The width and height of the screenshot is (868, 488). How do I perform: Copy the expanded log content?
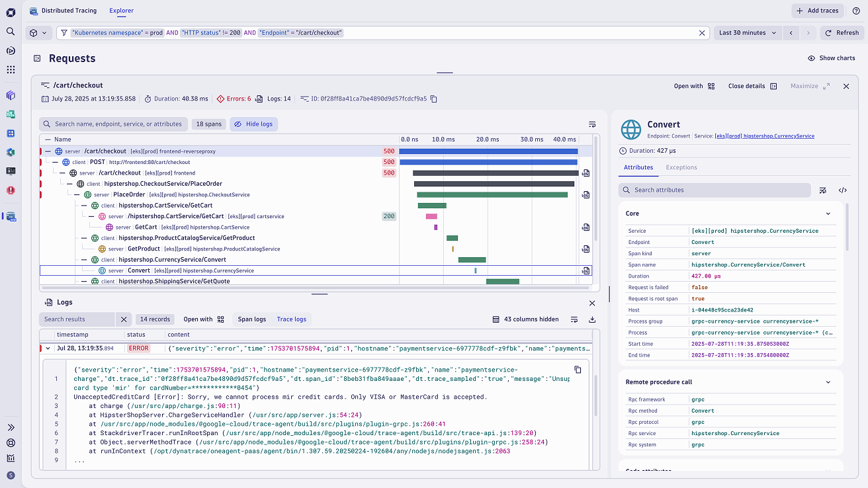pyautogui.click(x=577, y=370)
